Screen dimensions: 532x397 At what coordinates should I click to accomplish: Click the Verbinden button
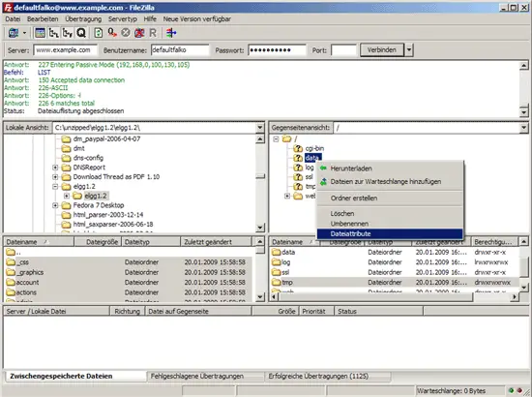(382, 50)
